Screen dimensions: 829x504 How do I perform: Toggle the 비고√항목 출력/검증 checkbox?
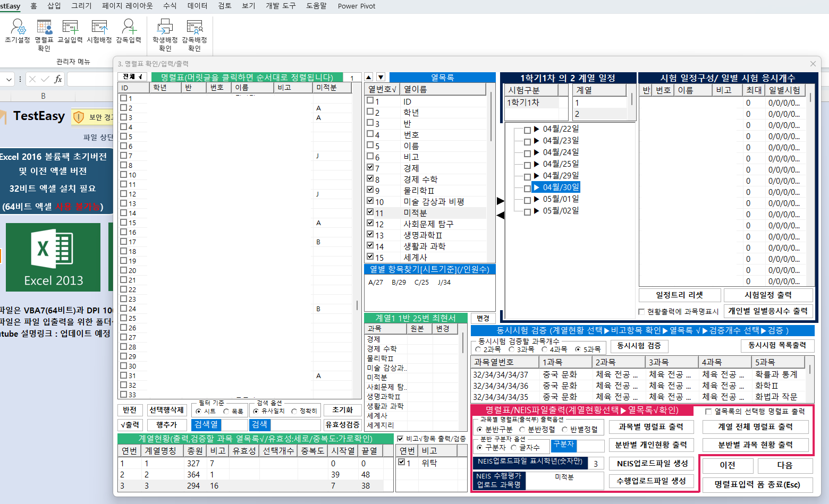click(x=401, y=439)
